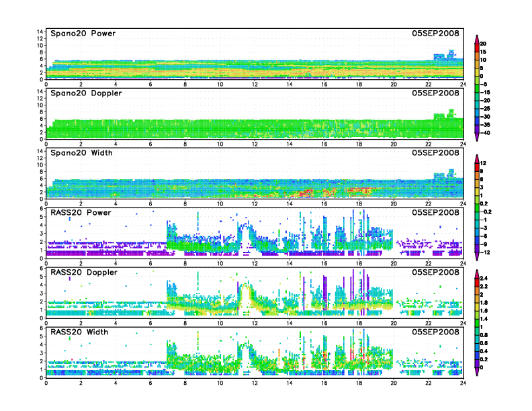Pick the color segment next to the -25 label
This screenshot has height=411, width=532.
(x=476, y=108)
